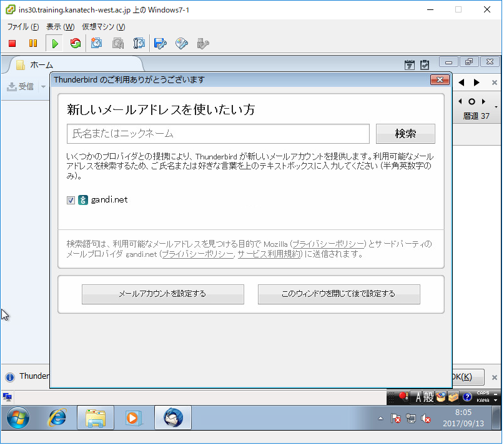This screenshot has height=445, width=504.
Task: Open the Action Center flag tray icon
Action: point(396,419)
